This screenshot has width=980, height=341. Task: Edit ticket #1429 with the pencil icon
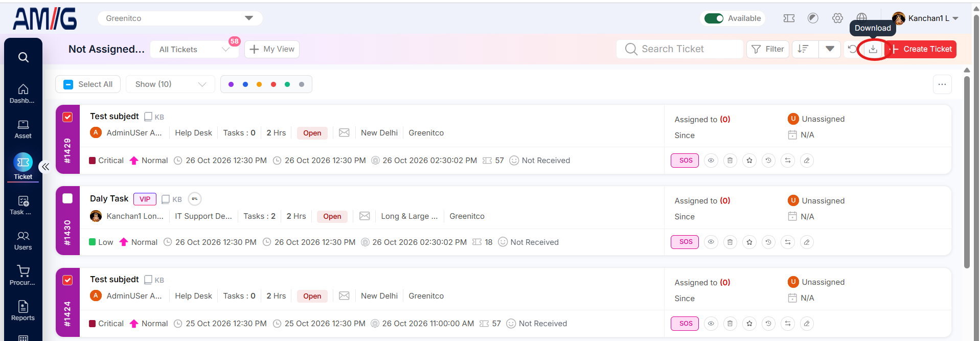807,161
